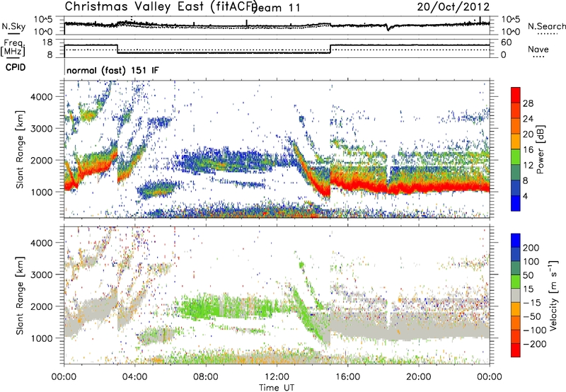Click the "Slant Range [km]" label of power panel
Viewport: 566px width, 392px height.
pyautogui.click(x=20, y=150)
